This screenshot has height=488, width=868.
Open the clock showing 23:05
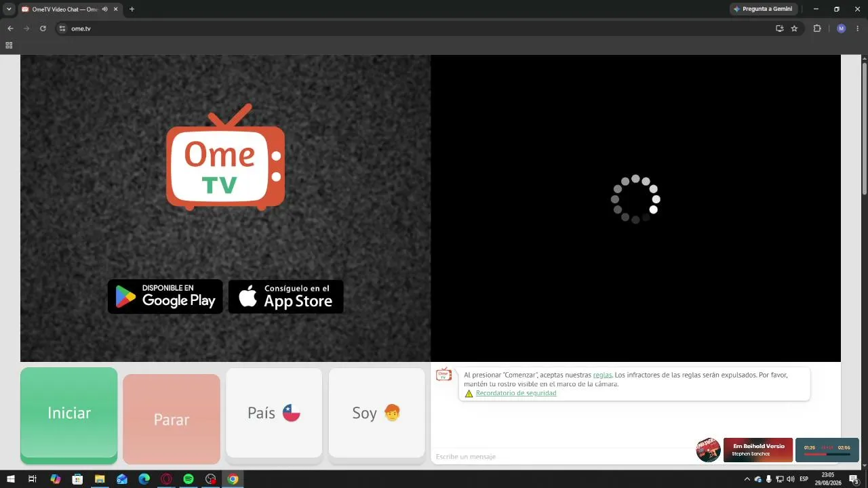click(x=827, y=479)
